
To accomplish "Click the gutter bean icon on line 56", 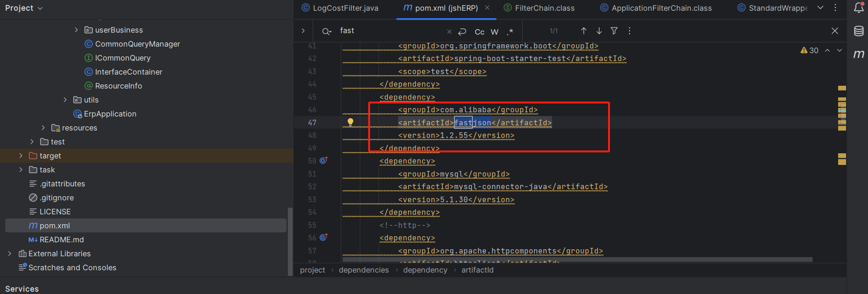I will [323, 238].
